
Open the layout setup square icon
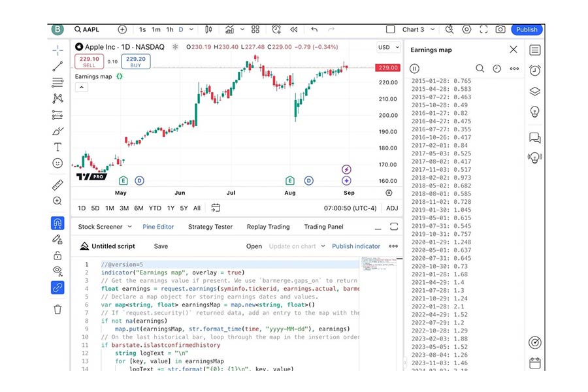pos(391,29)
